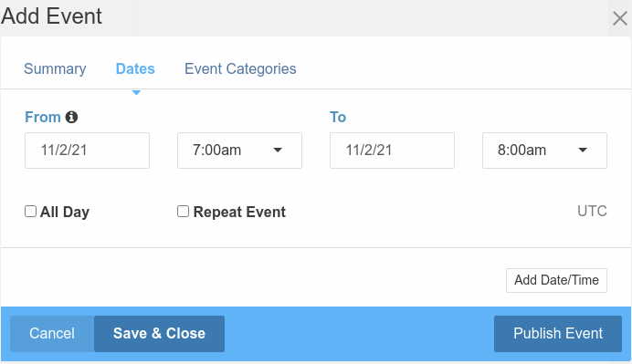632x364 pixels.
Task: Open the From time 7:00am dropdown
Action: pyautogui.click(x=239, y=151)
